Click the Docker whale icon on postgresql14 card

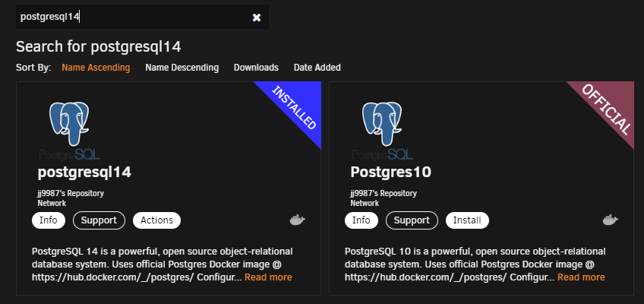tap(298, 220)
